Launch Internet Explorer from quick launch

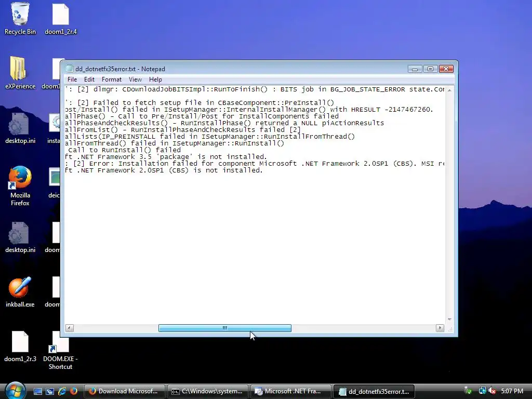coord(62,391)
